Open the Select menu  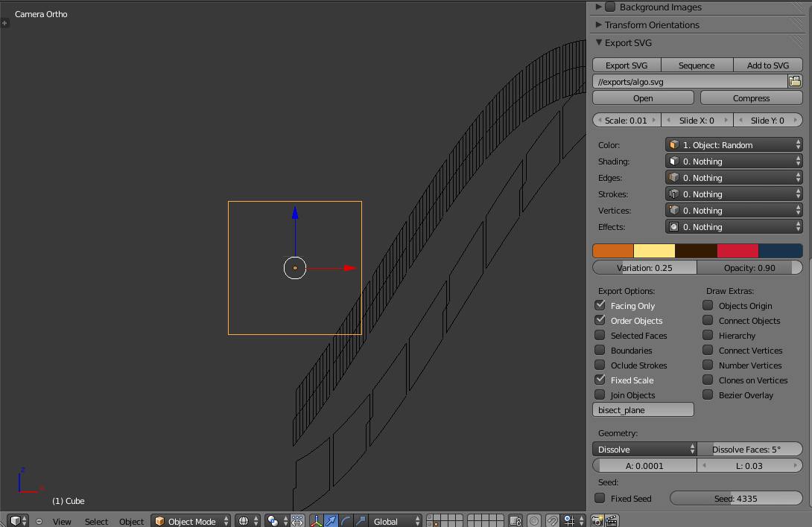tap(96, 521)
